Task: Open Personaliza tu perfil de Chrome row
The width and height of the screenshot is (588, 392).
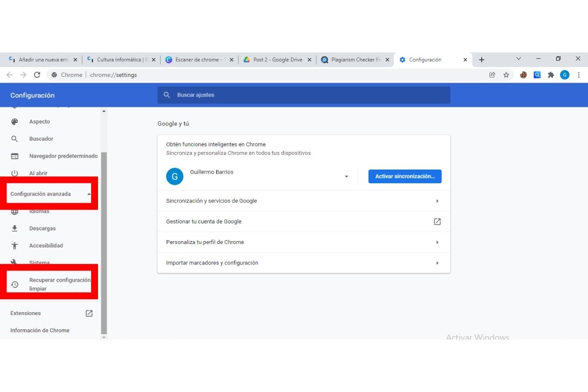Action: click(x=304, y=242)
